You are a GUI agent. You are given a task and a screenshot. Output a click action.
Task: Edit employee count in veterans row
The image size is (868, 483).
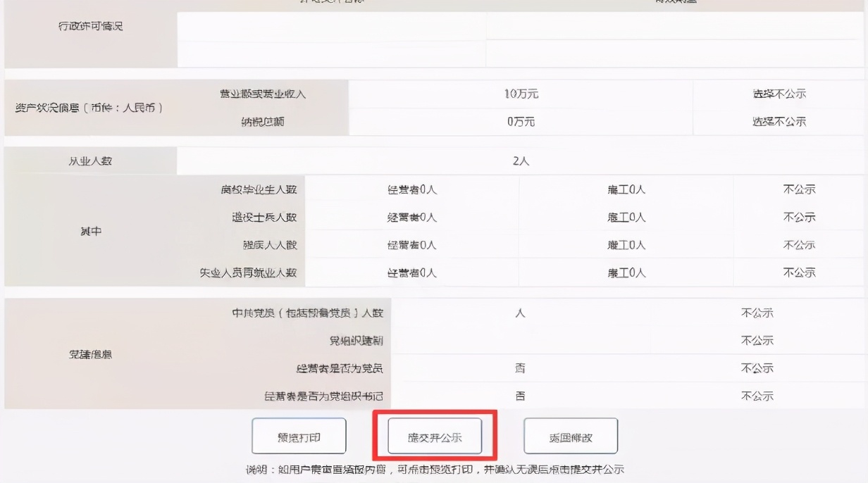625,217
